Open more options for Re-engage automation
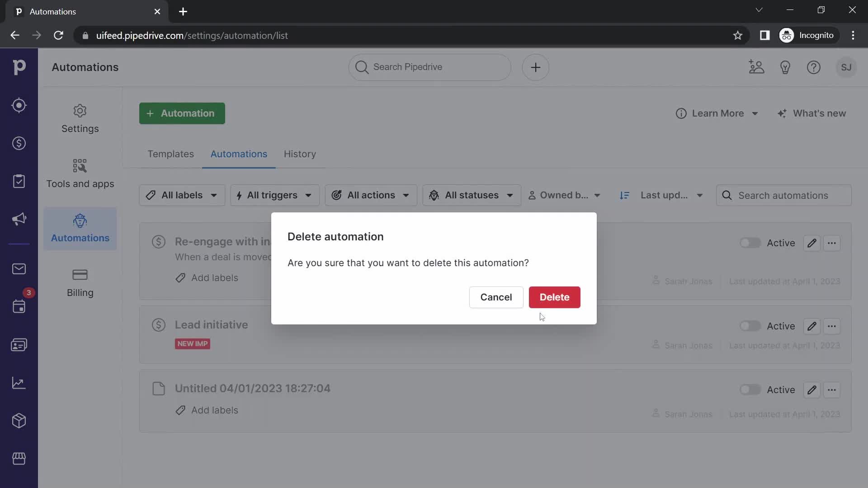 [x=832, y=243]
